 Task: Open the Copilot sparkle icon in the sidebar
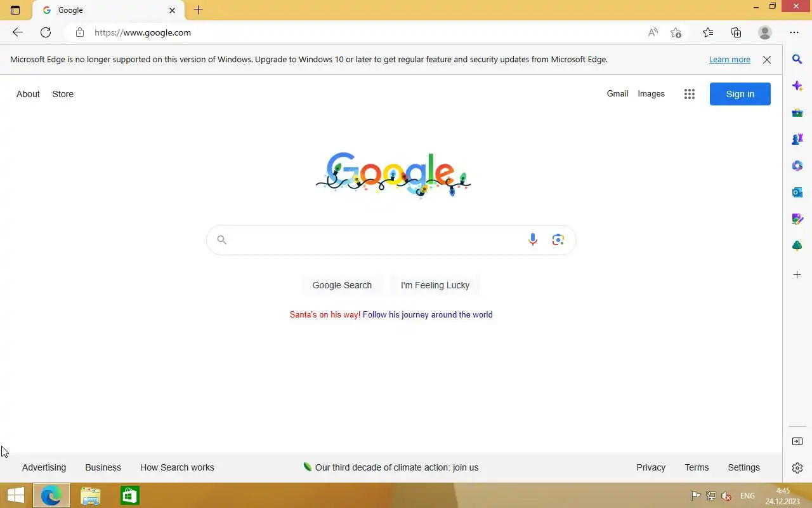(x=797, y=86)
